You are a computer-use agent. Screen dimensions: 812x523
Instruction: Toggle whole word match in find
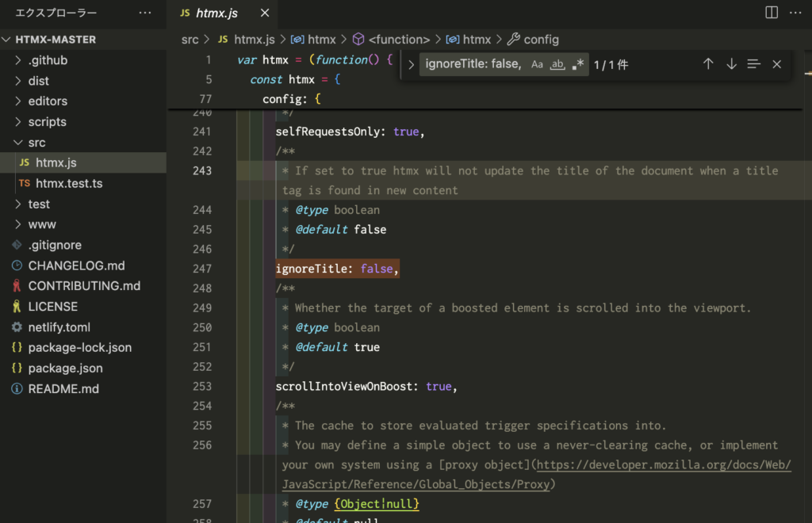557,64
